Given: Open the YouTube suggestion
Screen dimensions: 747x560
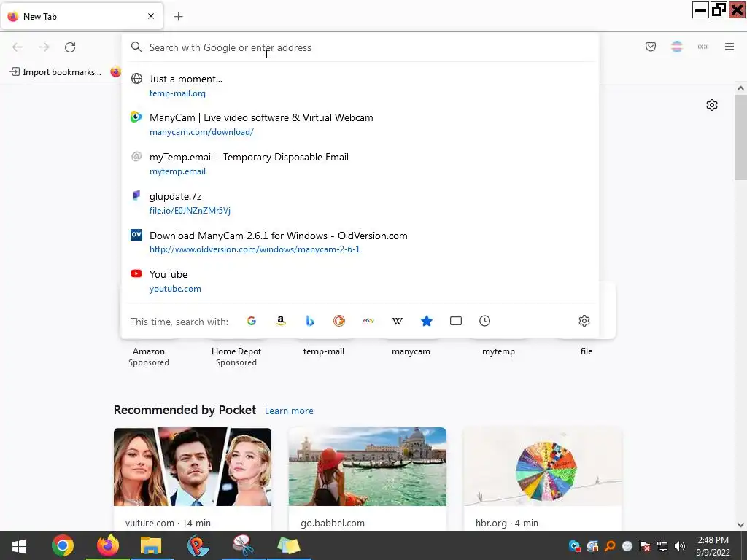Looking at the screenshot, I should point(360,281).
